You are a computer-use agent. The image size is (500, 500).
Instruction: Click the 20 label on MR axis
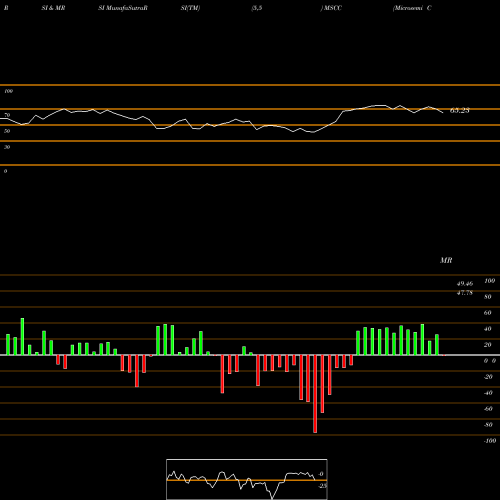488,345
